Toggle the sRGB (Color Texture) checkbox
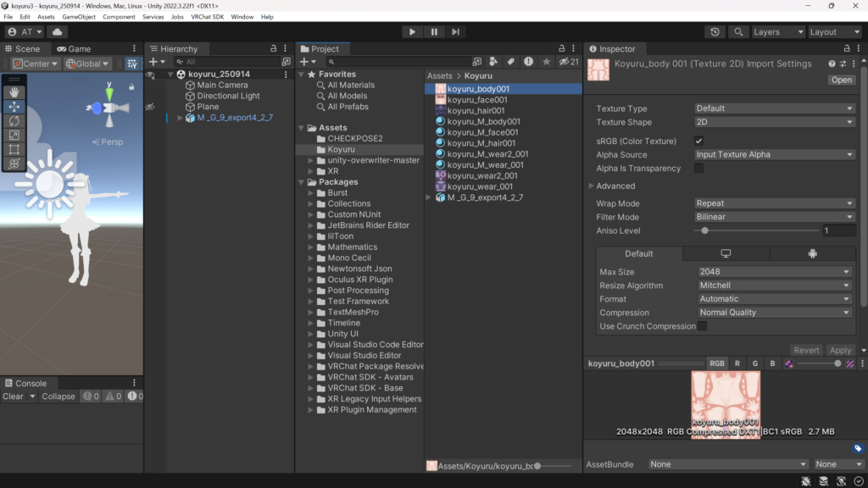Viewport: 868px width, 488px height. click(x=698, y=141)
